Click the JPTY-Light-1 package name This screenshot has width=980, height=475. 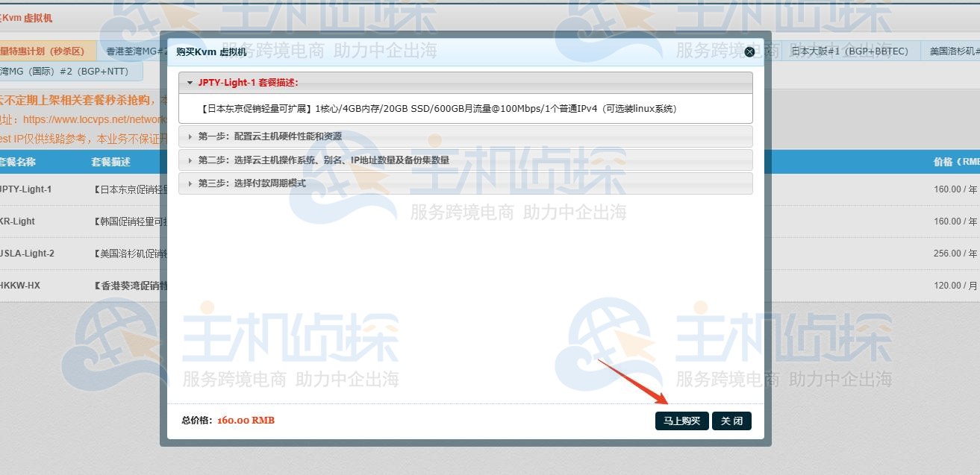tap(25, 189)
